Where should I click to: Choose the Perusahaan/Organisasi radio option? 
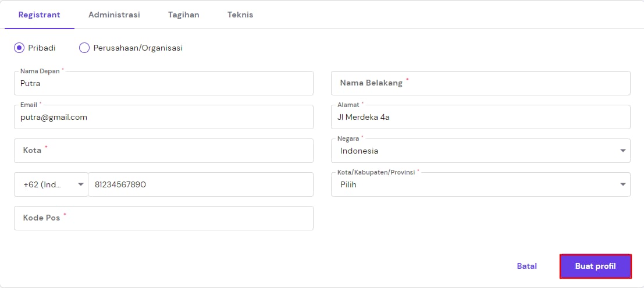pyautogui.click(x=84, y=48)
